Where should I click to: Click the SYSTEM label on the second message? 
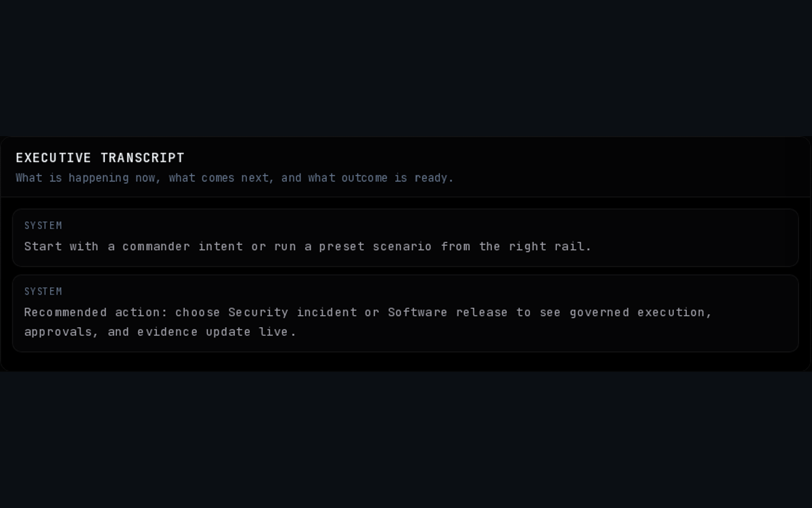point(42,291)
